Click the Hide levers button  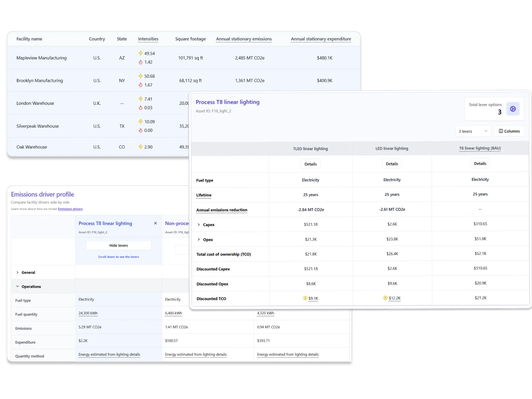[x=118, y=245]
